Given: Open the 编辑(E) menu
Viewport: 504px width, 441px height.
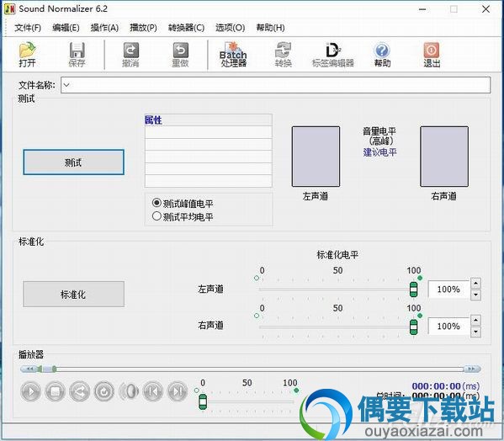Looking at the screenshot, I should point(66,28).
